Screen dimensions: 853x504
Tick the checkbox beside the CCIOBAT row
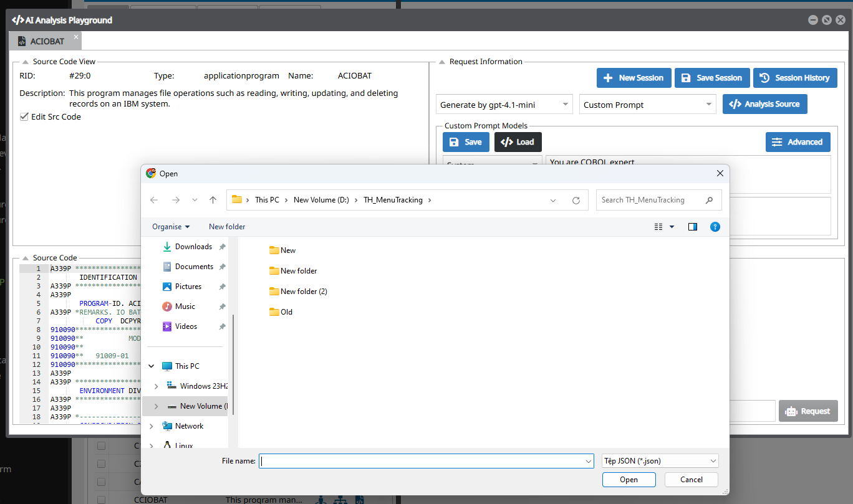click(101, 500)
